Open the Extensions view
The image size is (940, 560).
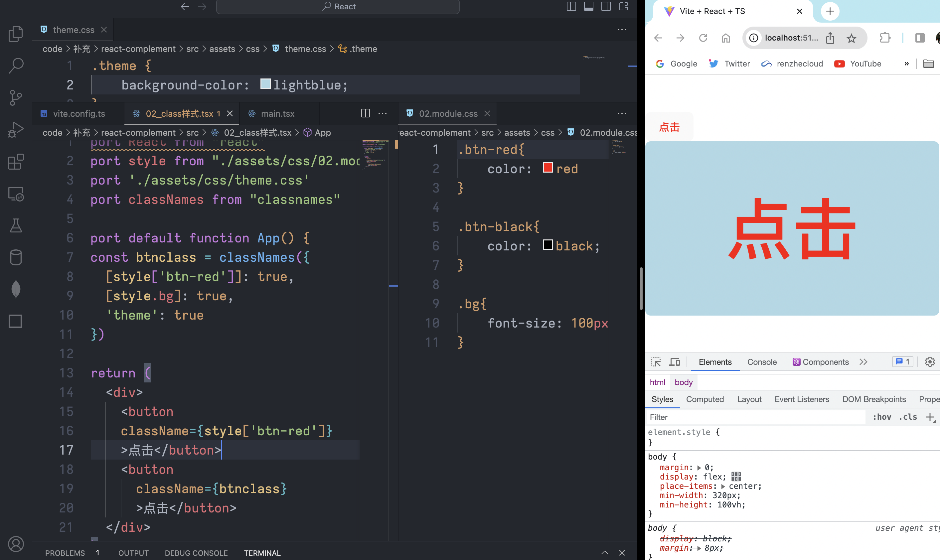pos(16,162)
